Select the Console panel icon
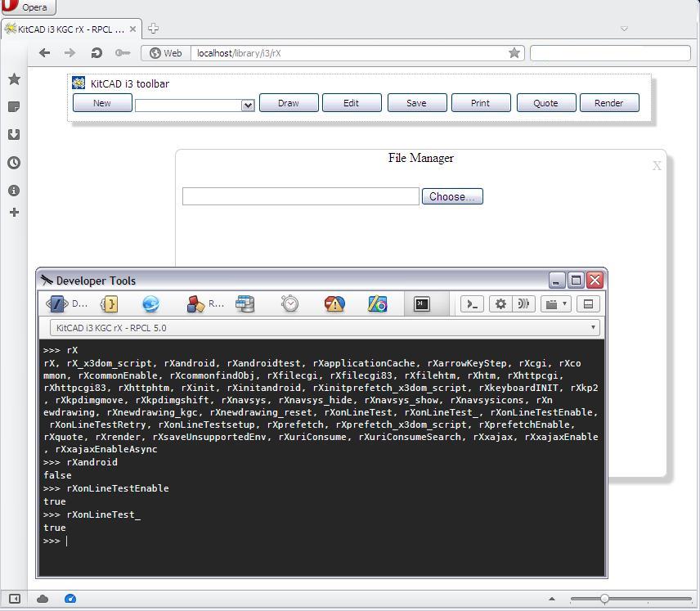Image resolution: width=700 pixels, height=611 pixels. (422, 304)
